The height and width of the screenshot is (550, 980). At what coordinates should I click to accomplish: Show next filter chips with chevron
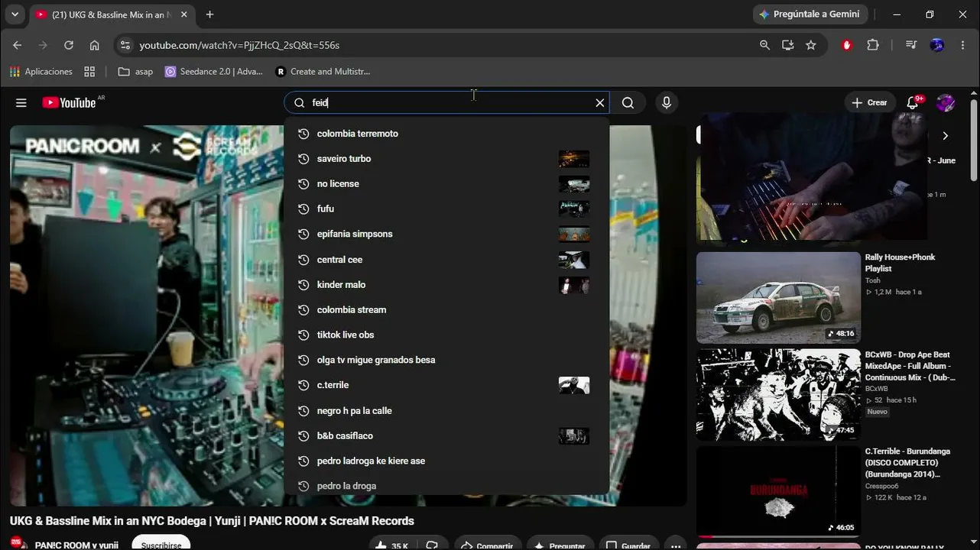[x=945, y=136]
